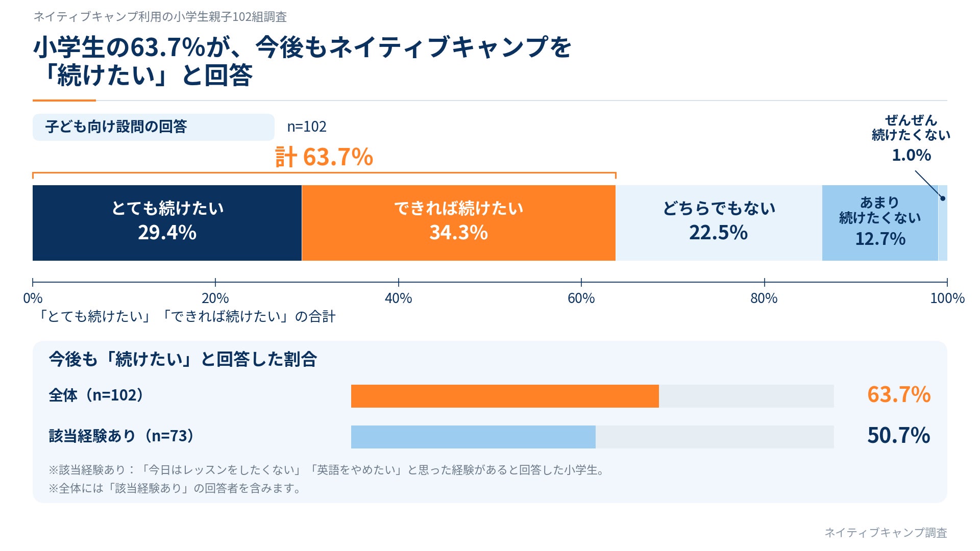Image resolution: width=980 pixels, height=551 pixels.
Task: Click the orange 全体 (n=102) progress bar
Action: (505, 396)
